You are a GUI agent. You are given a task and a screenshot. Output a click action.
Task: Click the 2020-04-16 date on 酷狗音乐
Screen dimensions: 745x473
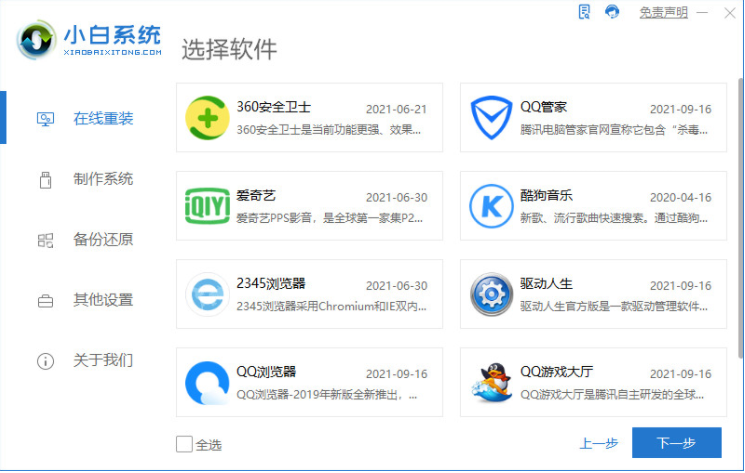click(681, 198)
